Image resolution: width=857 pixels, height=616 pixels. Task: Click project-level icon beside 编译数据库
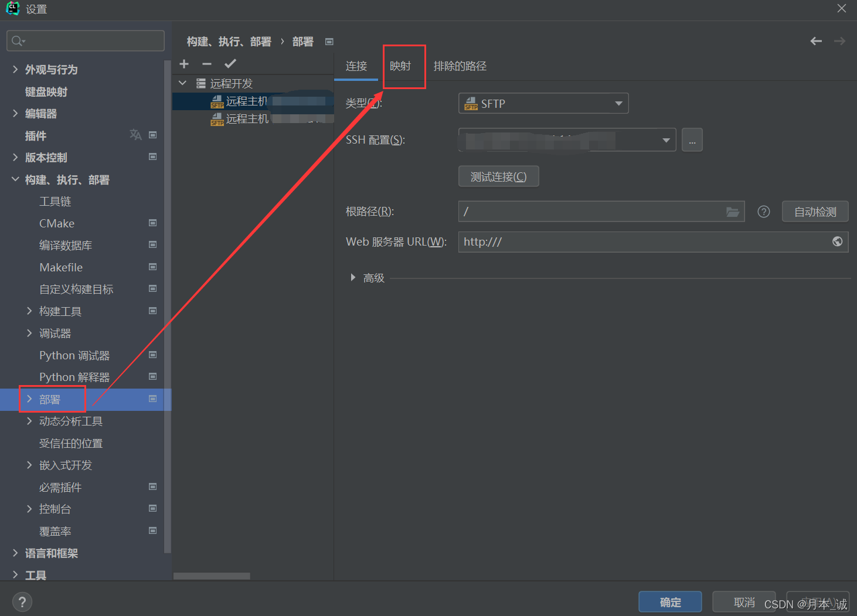pyautogui.click(x=153, y=244)
